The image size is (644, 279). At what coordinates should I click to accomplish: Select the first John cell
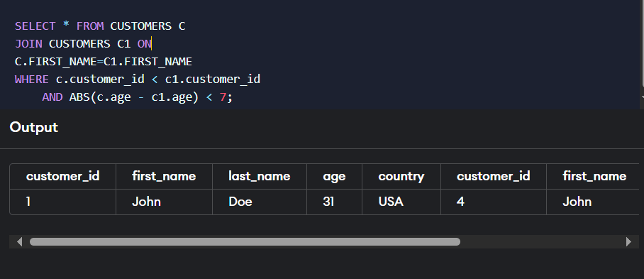(164, 202)
